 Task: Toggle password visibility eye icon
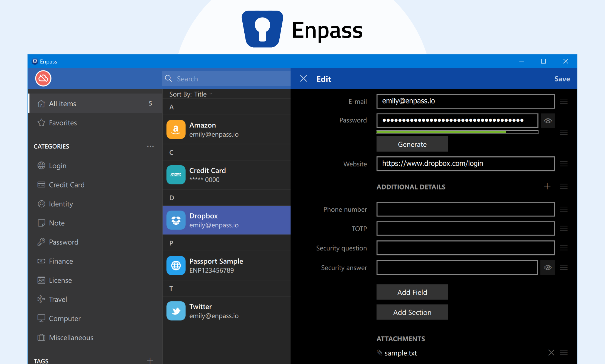(x=548, y=120)
